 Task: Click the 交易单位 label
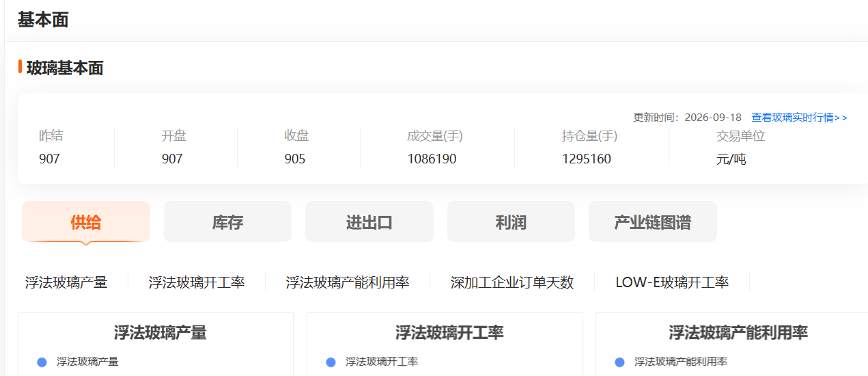pos(740,136)
